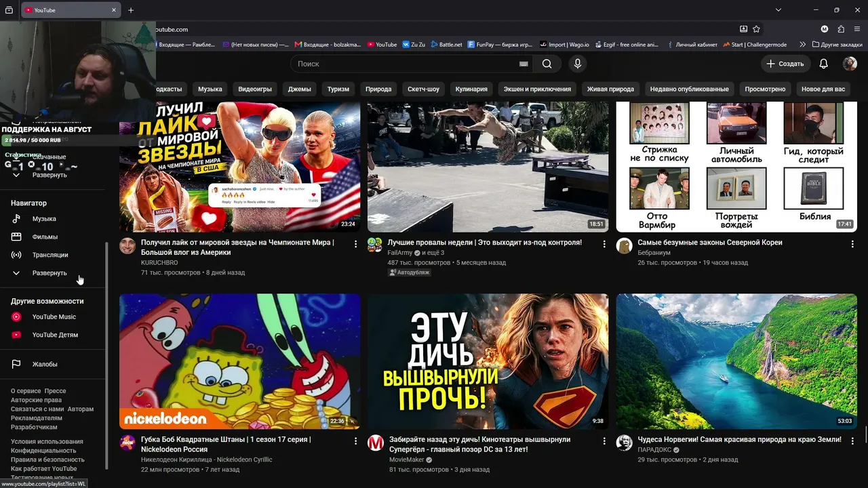This screenshot has width=868, height=488.
Task: Play the North Korea laws thumbnail
Action: pos(736,167)
